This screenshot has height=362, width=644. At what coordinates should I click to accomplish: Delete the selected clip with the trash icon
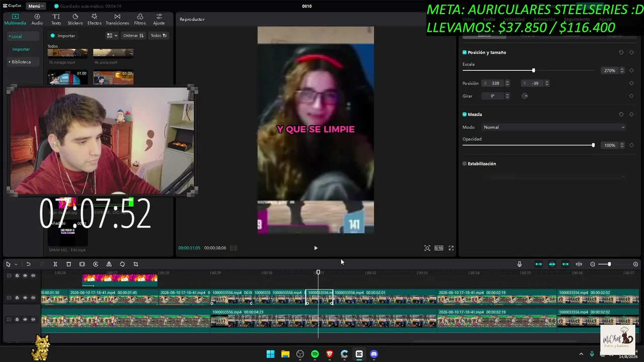(69, 264)
